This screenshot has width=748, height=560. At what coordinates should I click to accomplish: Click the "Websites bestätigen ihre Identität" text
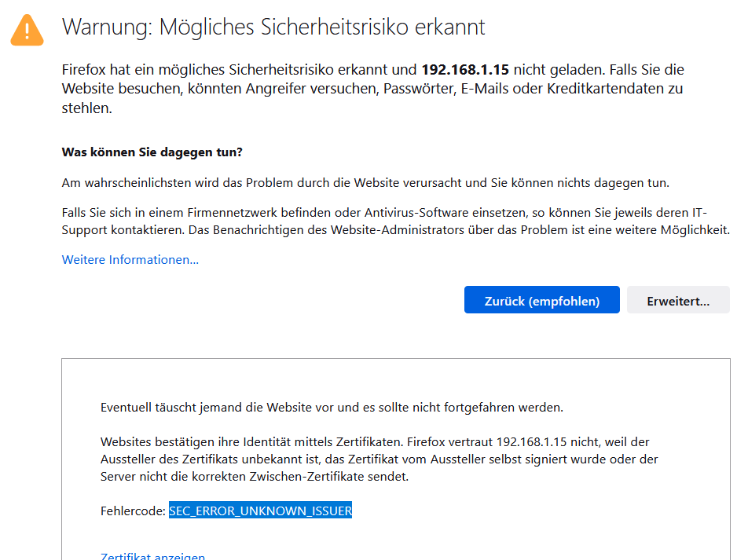[236, 441]
